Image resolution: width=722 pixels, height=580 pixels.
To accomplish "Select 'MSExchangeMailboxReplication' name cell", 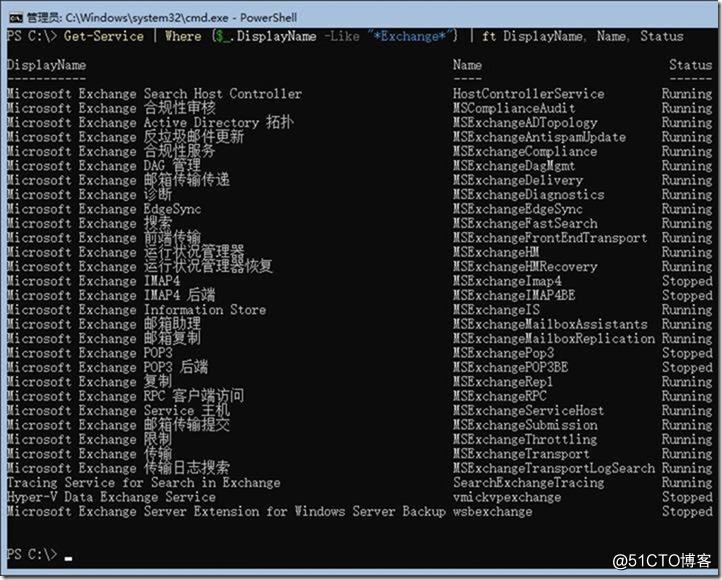I will [553, 339].
